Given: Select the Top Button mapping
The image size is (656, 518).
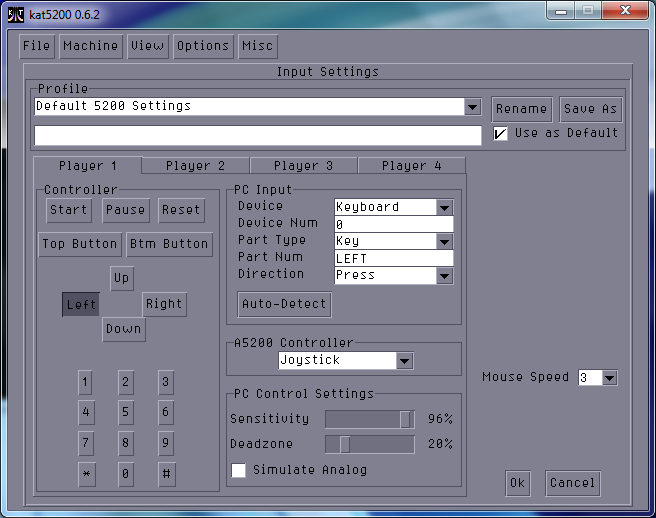Looking at the screenshot, I should [80, 244].
